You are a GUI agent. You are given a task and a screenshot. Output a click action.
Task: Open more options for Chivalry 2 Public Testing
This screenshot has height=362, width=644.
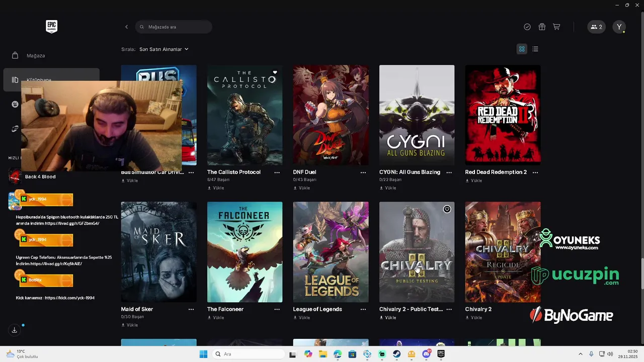tap(449, 310)
